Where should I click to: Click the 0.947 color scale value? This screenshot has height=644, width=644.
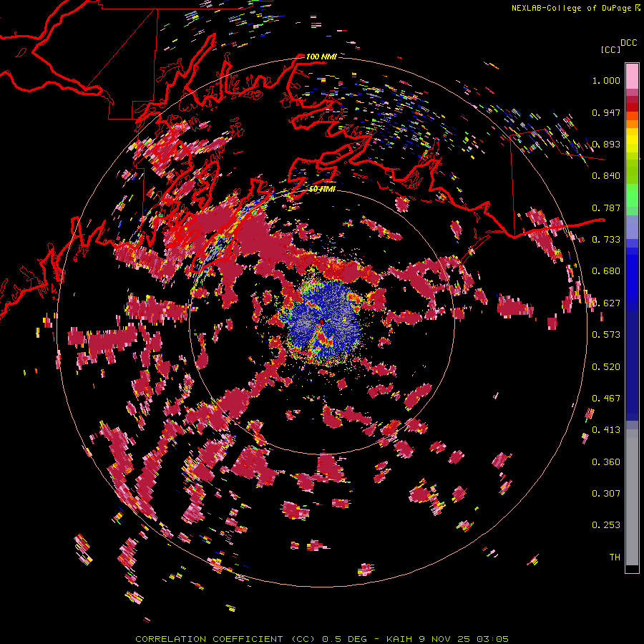pyautogui.click(x=606, y=112)
